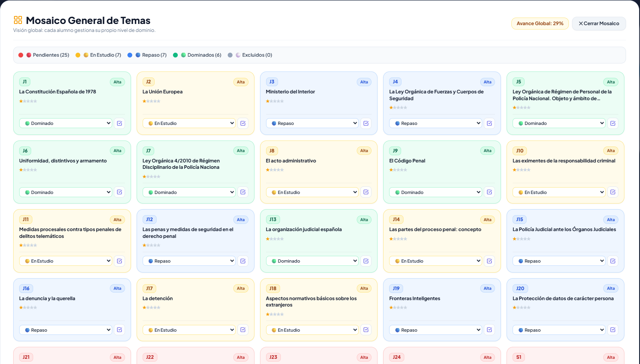Click the edit icon on card J9
The width and height of the screenshot is (640, 364).
click(489, 192)
